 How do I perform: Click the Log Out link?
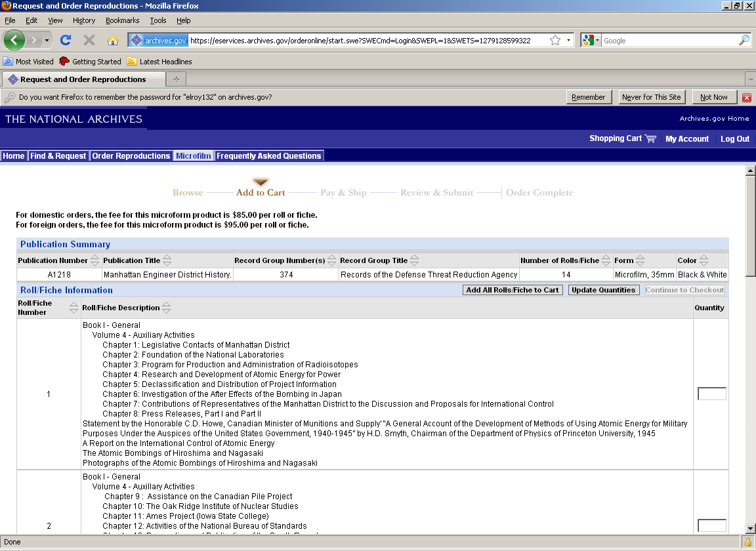pos(735,139)
